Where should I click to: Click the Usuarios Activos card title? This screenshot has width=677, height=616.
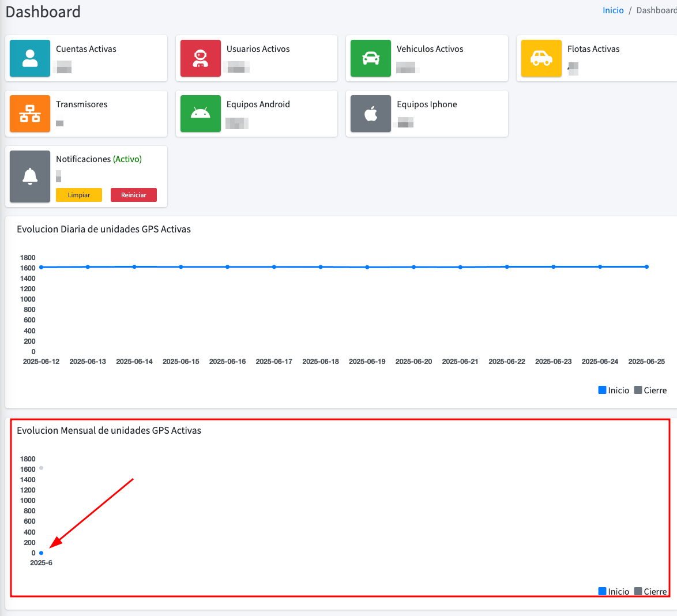(x=258, y=49)
